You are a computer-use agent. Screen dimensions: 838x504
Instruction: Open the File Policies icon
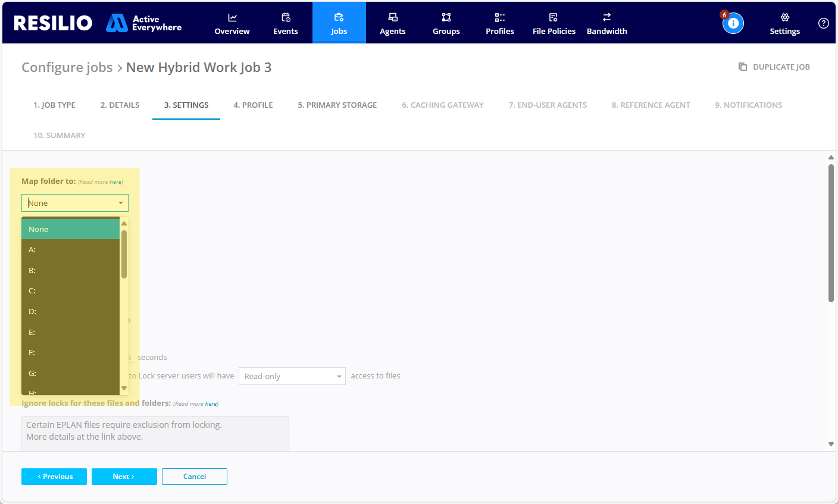554,18
